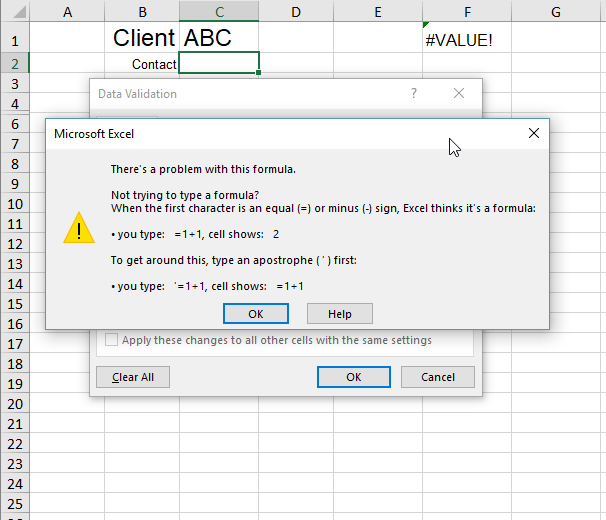
Task: Select row 10 header
Action: [15, 204]
